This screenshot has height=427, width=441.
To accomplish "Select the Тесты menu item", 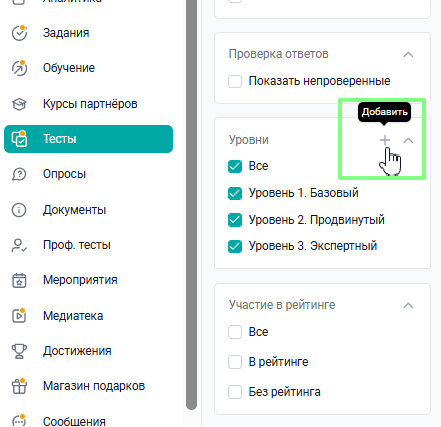I will 88,139.
